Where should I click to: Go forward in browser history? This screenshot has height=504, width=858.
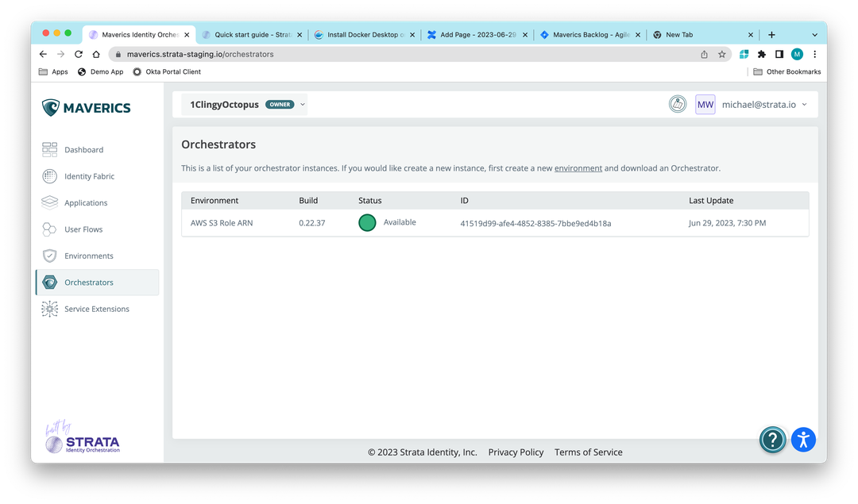(60, 54)
